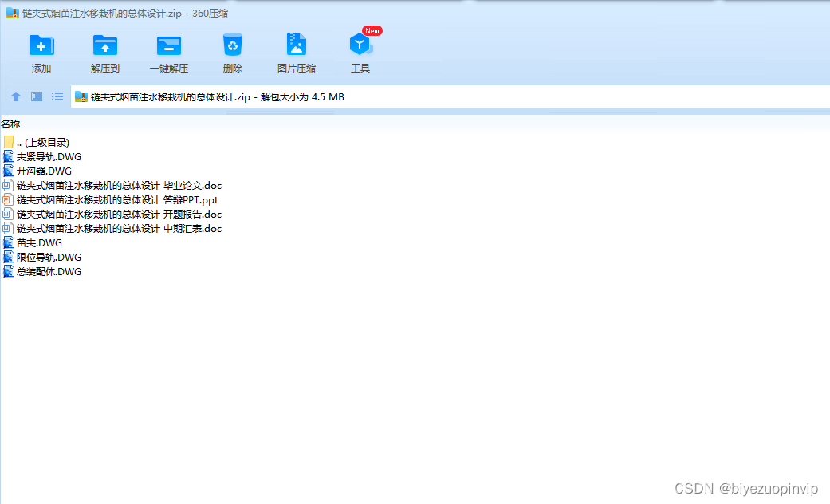Click the DWG icon of 总装配体.DWG
The height and width of the screenshot is (504, 830).
9,271
